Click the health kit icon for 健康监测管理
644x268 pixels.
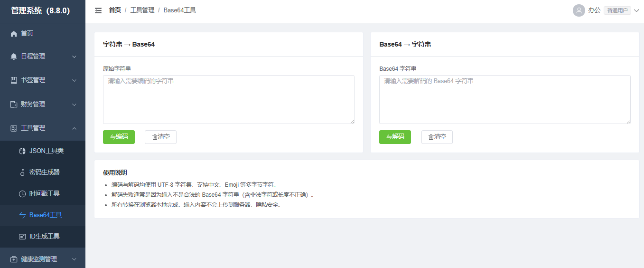point(14,259)
